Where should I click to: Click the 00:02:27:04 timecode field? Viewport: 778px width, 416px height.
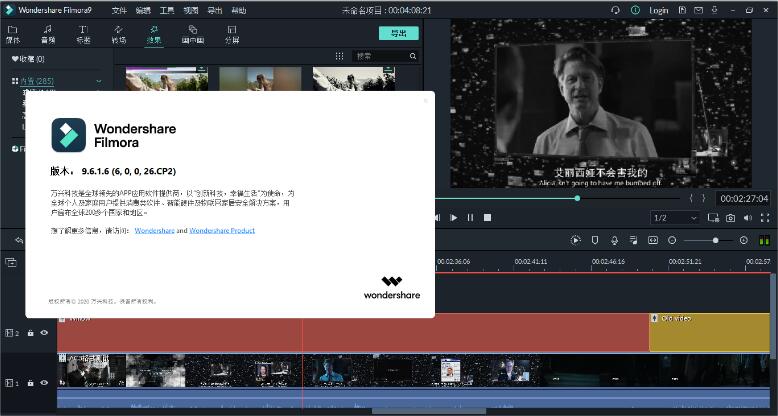[744, 199]
